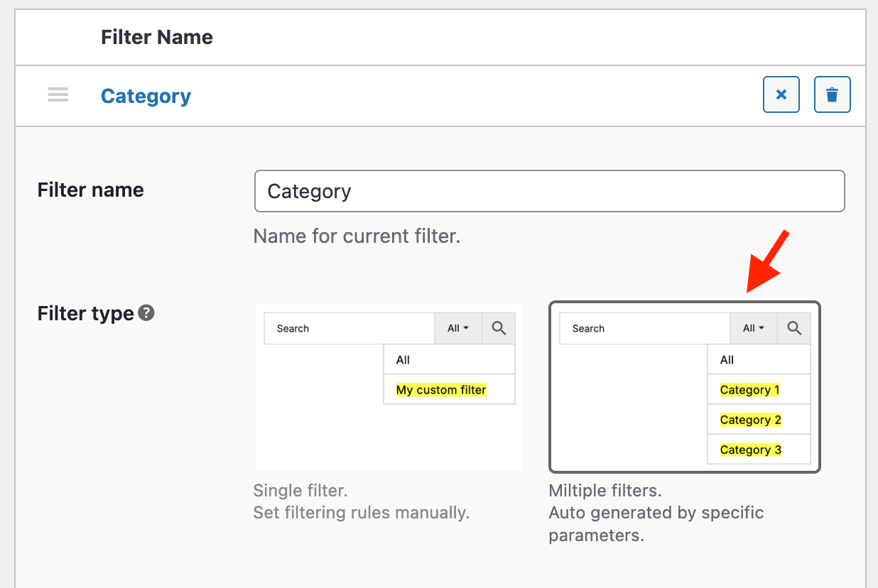Focus the Filter name text field
The height and width of the screenshot is (588, 878).
[x=549, y=191]
